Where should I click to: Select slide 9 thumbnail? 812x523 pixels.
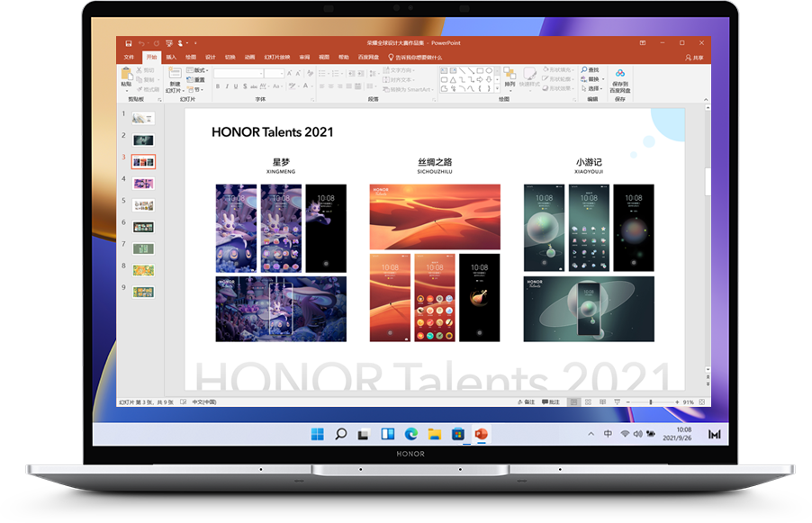click(x=143, y=292)
